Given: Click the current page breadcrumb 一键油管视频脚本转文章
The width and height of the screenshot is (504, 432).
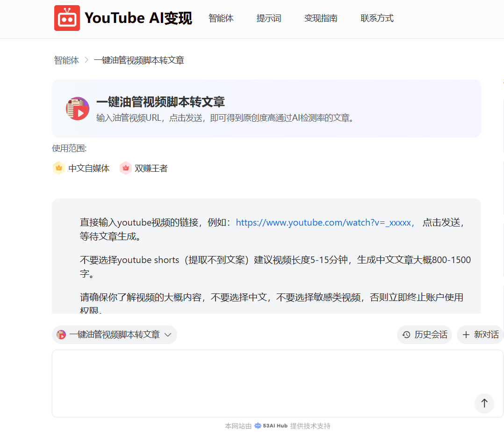Looking at the screenshot, I should pyautogui.click(x=139, y=60).
